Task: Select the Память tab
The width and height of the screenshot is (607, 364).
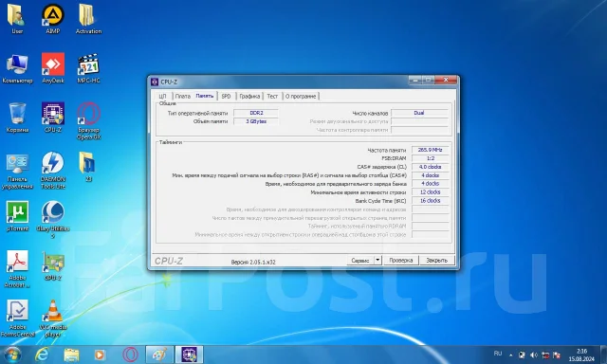Action: click(205, 96)
